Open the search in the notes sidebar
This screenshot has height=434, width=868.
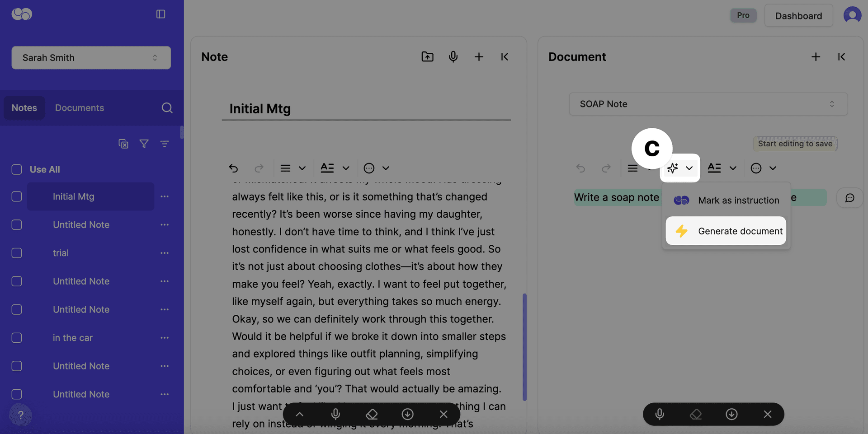pyautogui.click(x=167, y=108)
